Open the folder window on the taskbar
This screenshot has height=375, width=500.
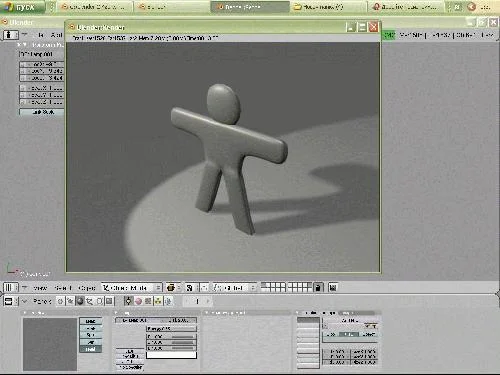point(328,7)
